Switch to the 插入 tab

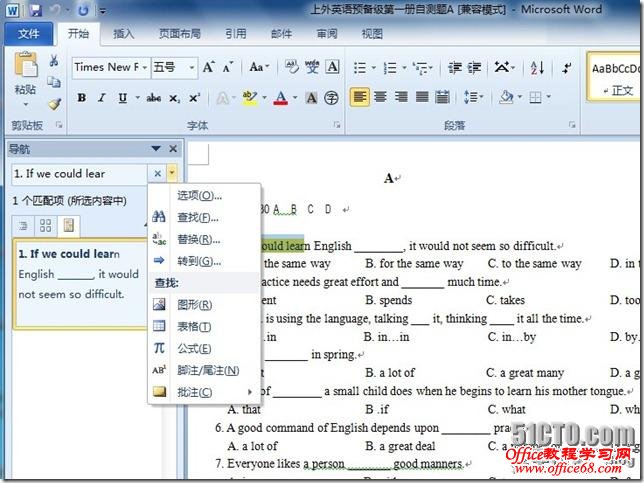(124, 34)
